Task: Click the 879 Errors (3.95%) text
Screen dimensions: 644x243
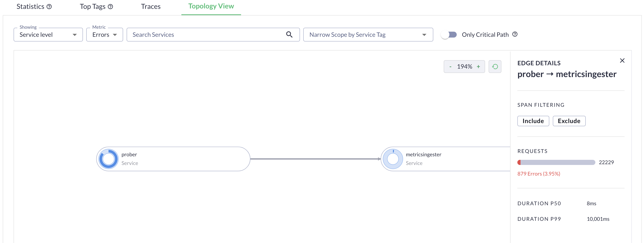Action: [539, 174]
